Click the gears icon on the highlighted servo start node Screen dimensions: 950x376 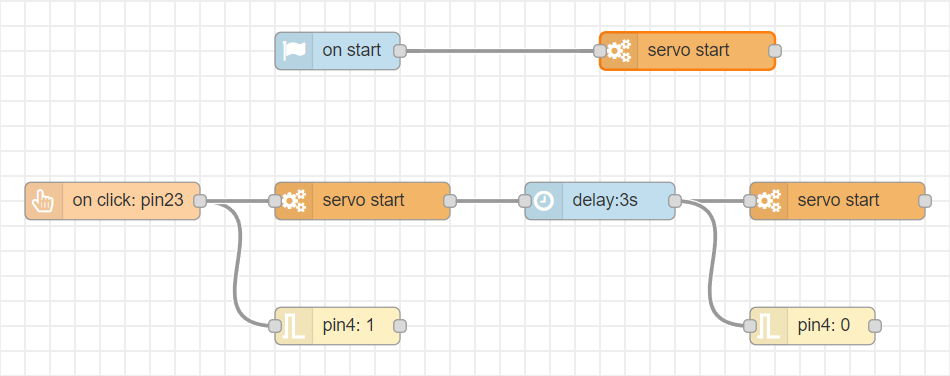619,51
